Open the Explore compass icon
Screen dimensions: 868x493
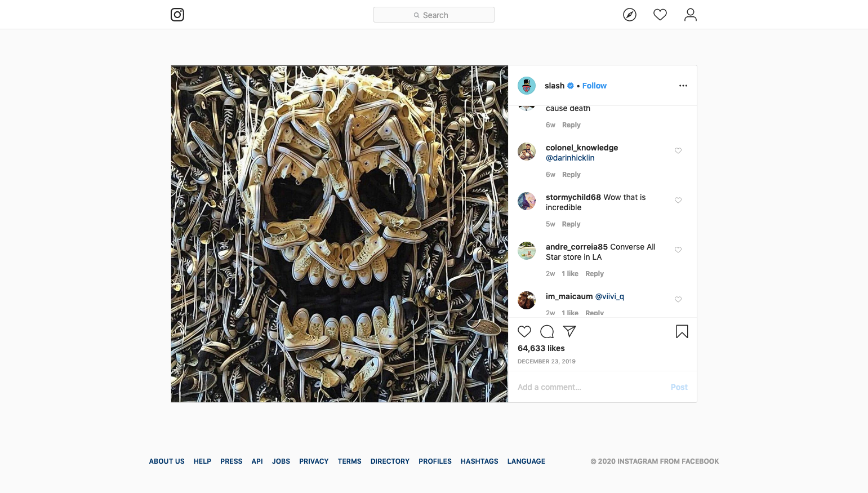[x=630, y=15]
